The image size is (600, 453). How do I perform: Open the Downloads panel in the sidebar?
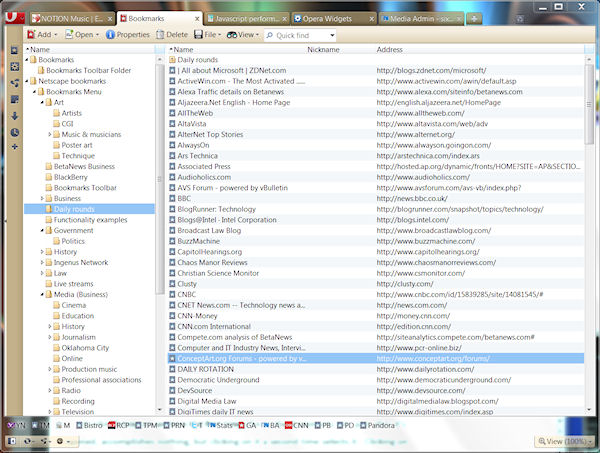pyautogui.click(x=15, y=116)
